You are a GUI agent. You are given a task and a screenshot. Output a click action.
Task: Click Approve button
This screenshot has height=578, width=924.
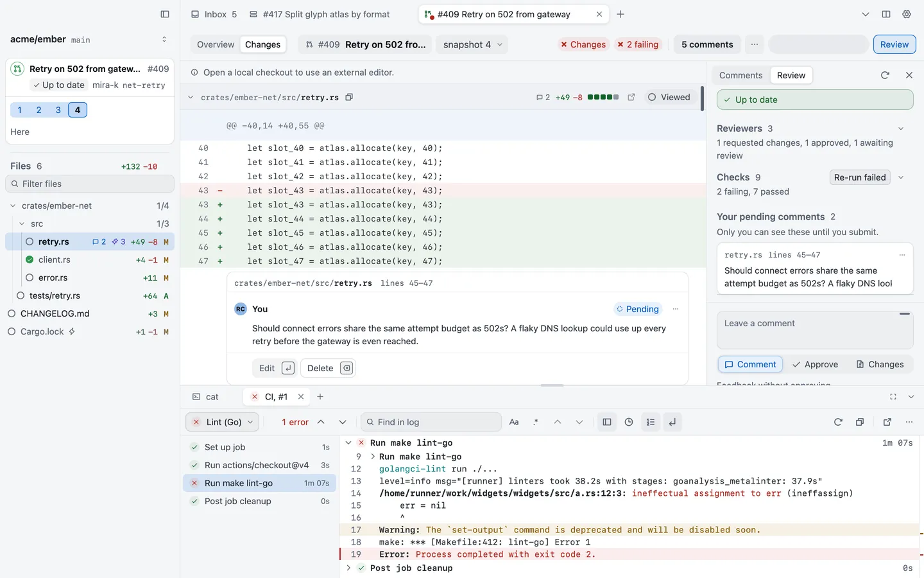(815, 364)
